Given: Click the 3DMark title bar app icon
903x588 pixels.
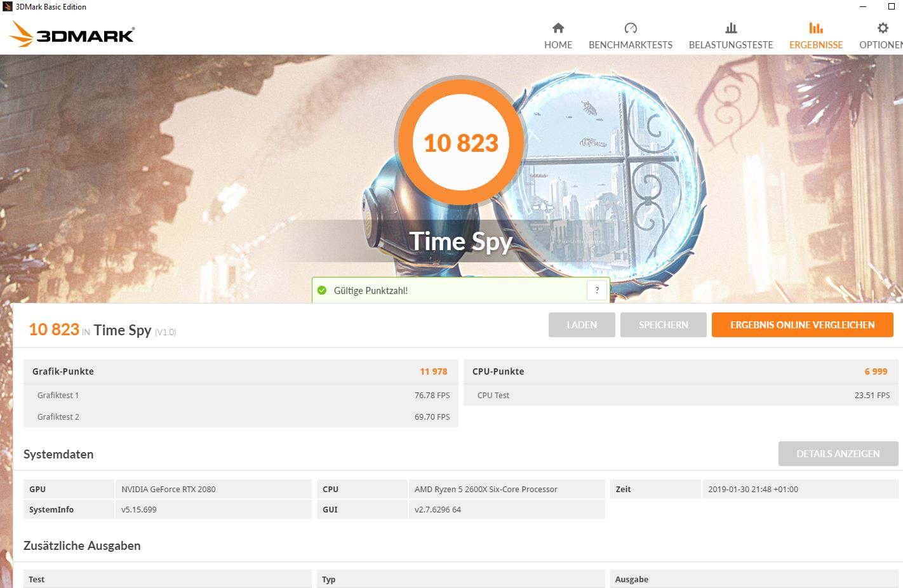Looking at the screenshot, I should click(x=7, y=6).
